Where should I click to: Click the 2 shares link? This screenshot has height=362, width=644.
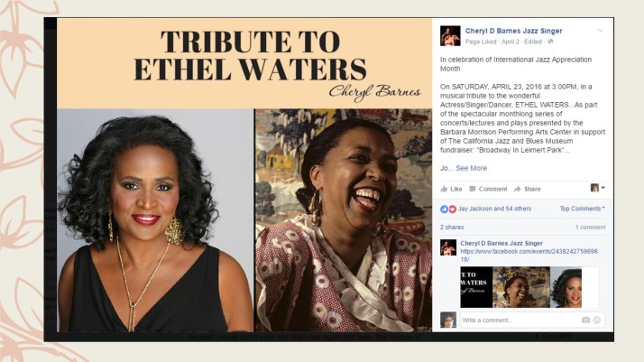[452, 227]
